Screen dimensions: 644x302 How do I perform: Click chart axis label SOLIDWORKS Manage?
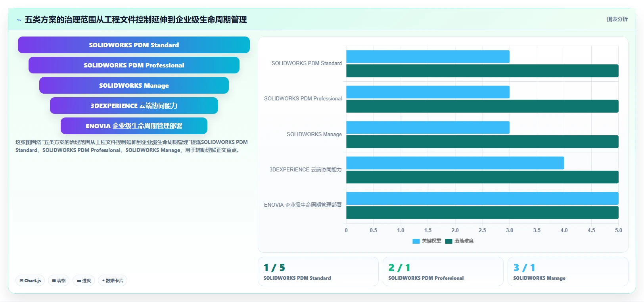coord(314,134)
